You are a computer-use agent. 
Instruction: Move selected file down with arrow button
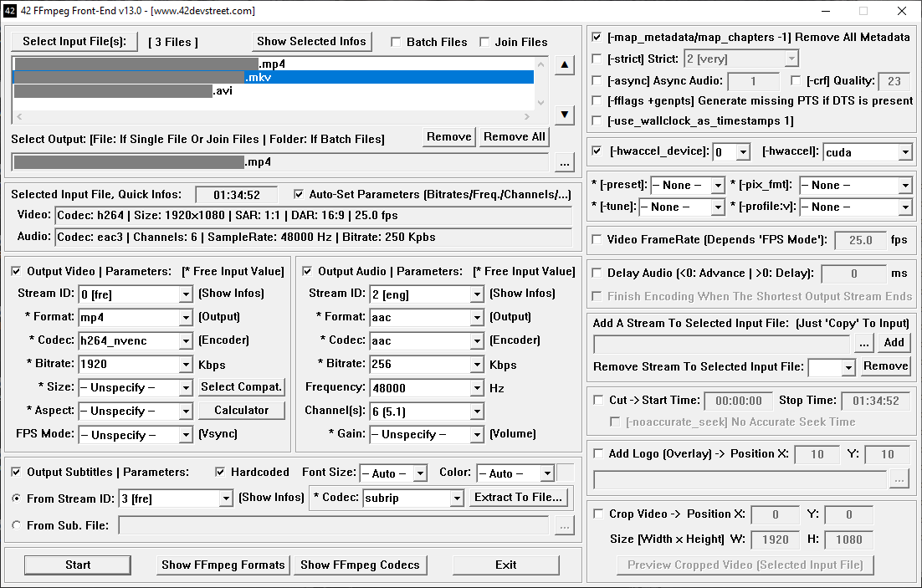point(565,115)
